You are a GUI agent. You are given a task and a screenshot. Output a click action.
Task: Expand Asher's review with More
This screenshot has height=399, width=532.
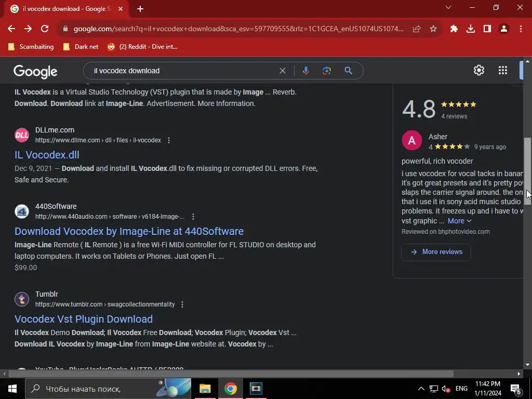click(x=459, y=221)
